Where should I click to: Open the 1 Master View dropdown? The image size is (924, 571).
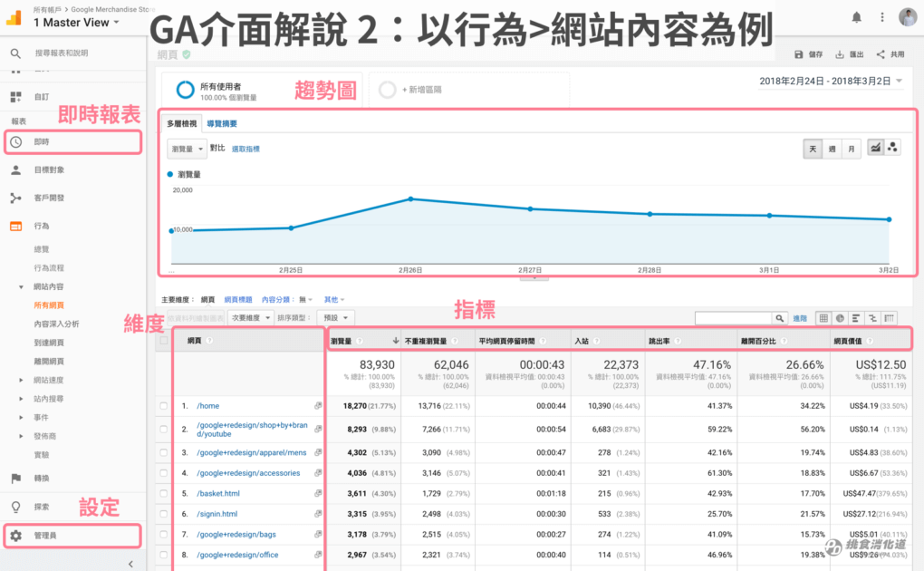click(76, 23)
